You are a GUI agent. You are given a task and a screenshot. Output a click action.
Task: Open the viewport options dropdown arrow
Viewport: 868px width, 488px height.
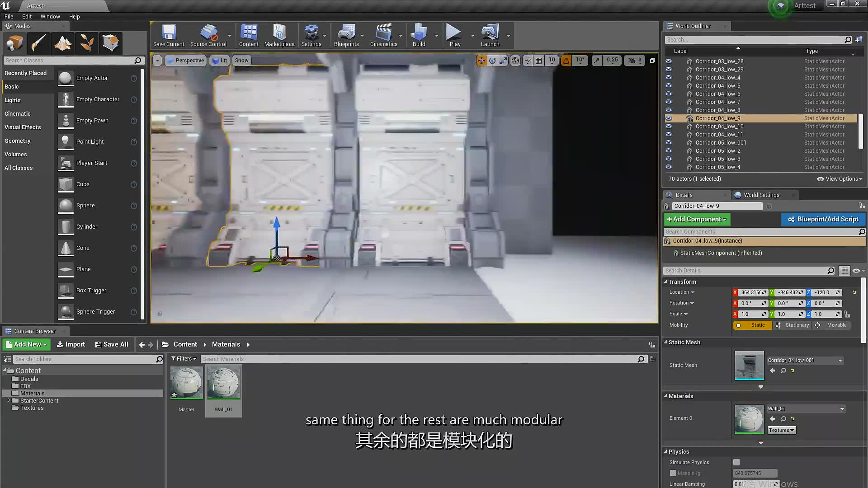coord(157,61)
